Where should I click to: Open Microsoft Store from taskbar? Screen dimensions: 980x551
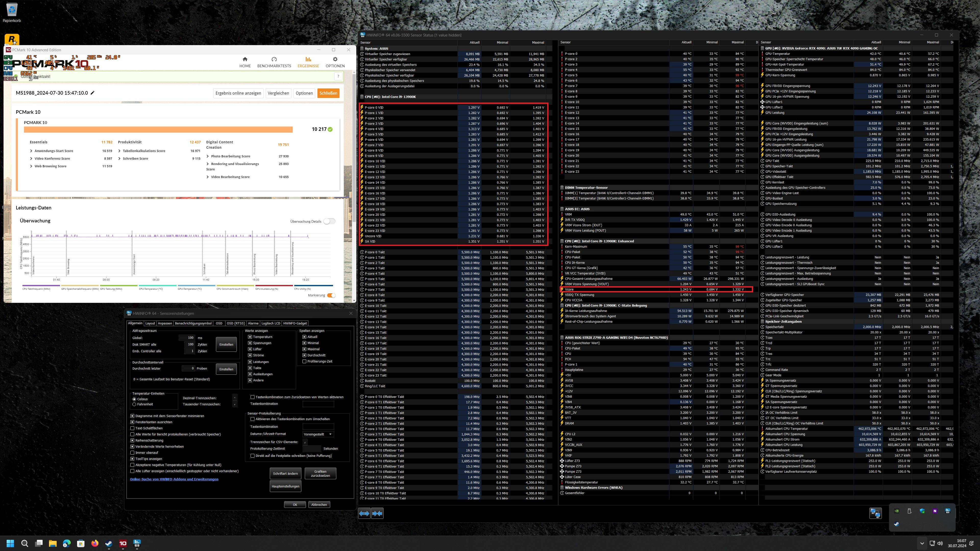point(81,543)
